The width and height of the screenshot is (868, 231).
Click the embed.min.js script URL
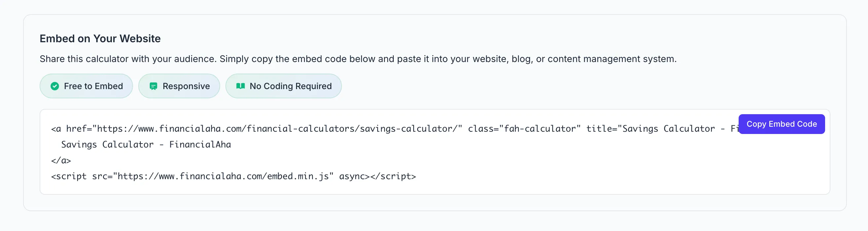click(222, 176)
